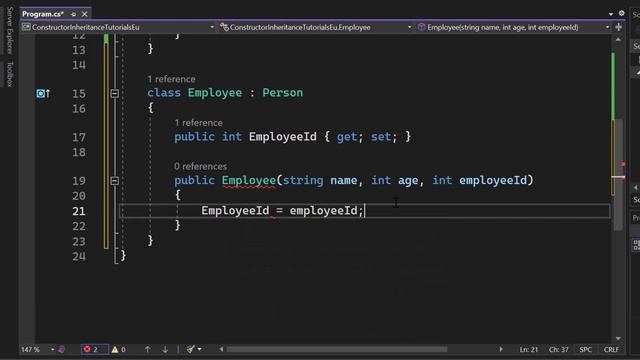Screen dimensions: 640x360
Task: Select the Program.cs document tab
Action: tap(43, 14)
